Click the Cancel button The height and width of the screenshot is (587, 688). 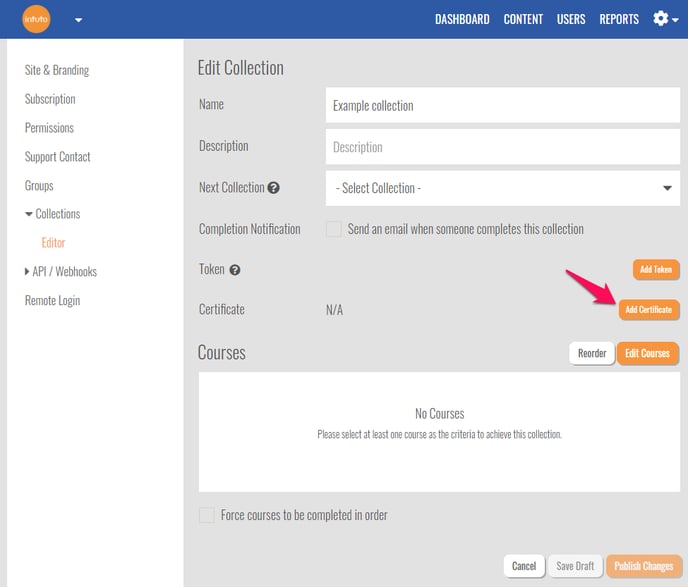[x=524, y=566]
